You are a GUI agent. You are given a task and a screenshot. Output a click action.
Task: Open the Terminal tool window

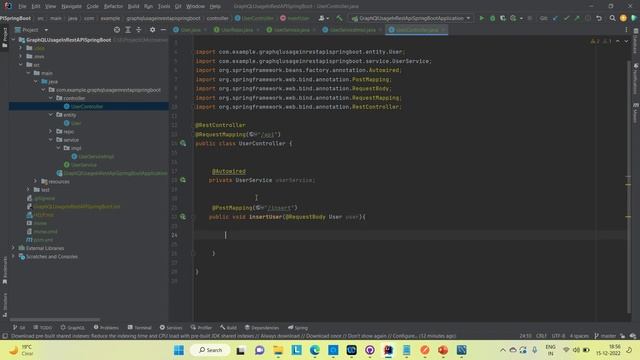[x=140, y=327]
